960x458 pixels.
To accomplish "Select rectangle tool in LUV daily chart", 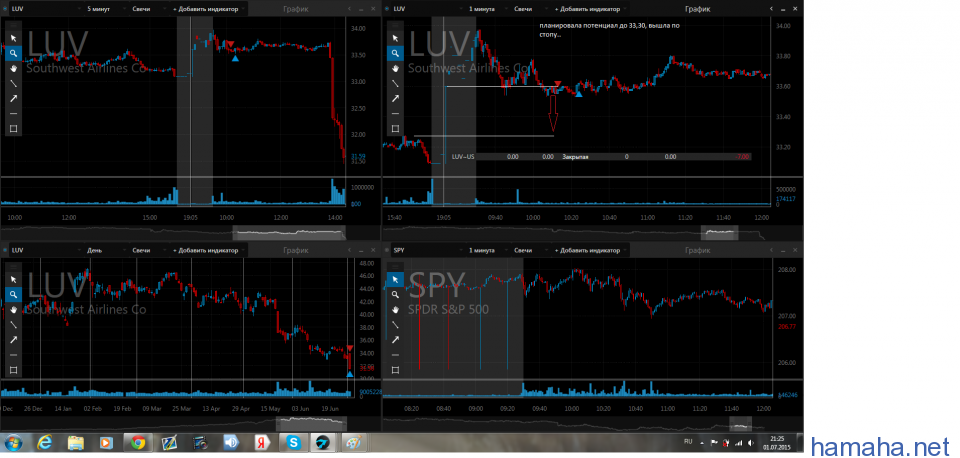I will 13,370.
